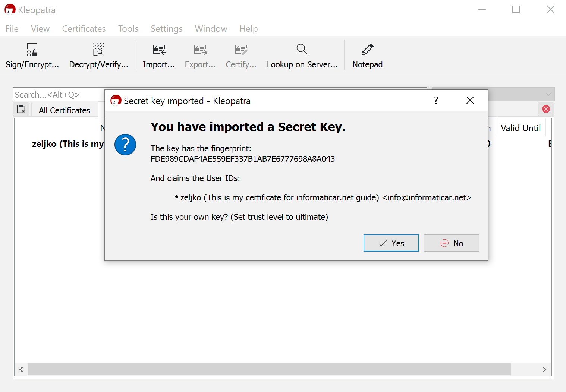Click the Valid Until column header
The image size is (566, 392).
pyautogui.click(x=521, y=128)
